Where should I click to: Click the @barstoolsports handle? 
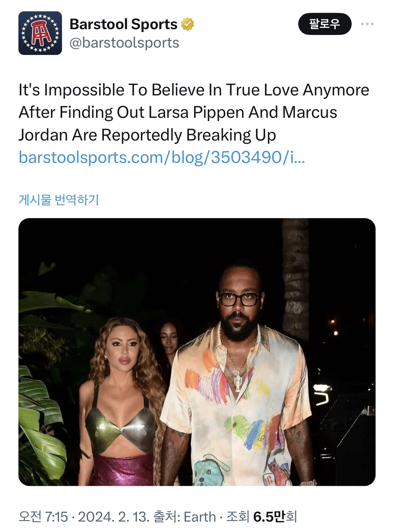[124, 43]
